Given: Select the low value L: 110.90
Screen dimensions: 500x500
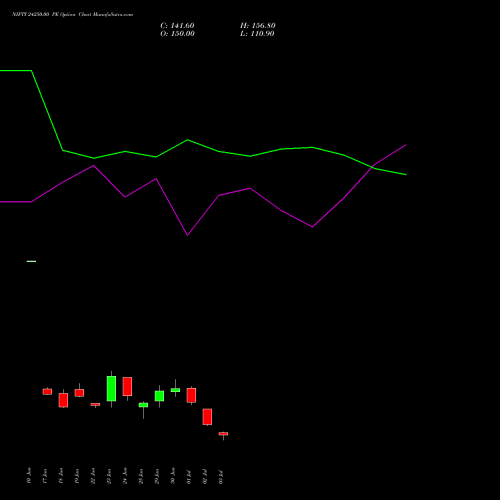Looking at the screenshot, I should tap(257, 34).
